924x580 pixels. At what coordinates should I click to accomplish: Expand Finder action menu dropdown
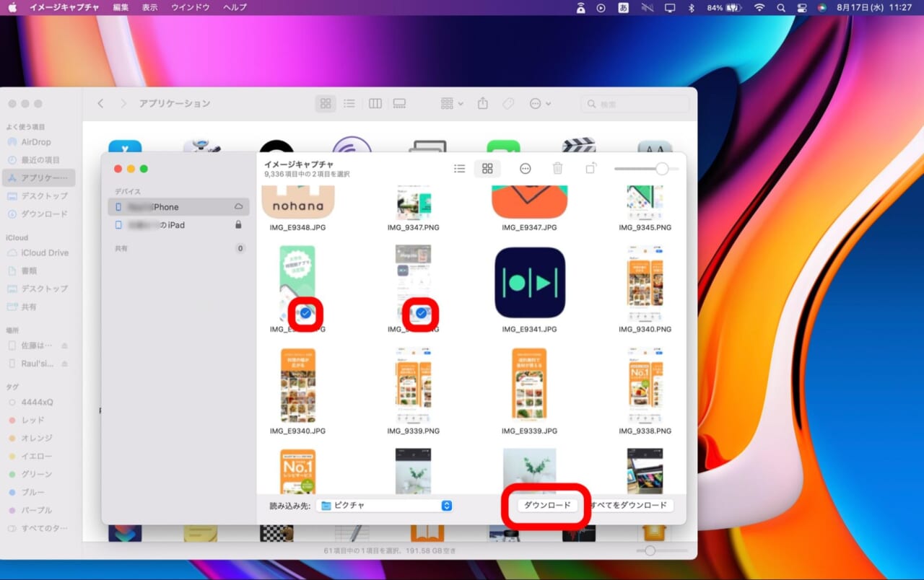coord(540,104)
